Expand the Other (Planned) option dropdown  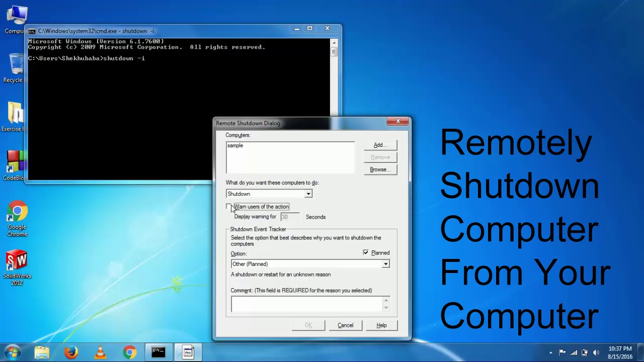385,264
